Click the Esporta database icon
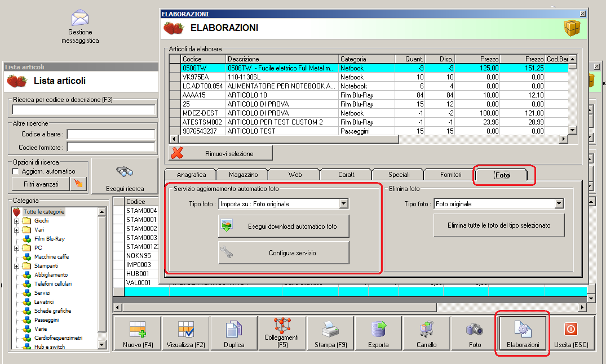 click(x=378, y=335)
